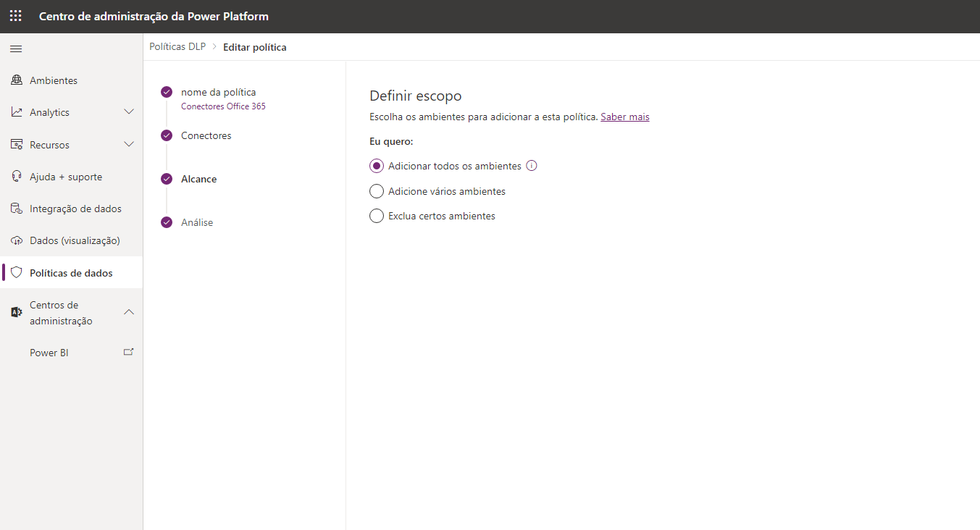
Task: Click the nome da política step checkmark
Action: [x=167, y=92]
